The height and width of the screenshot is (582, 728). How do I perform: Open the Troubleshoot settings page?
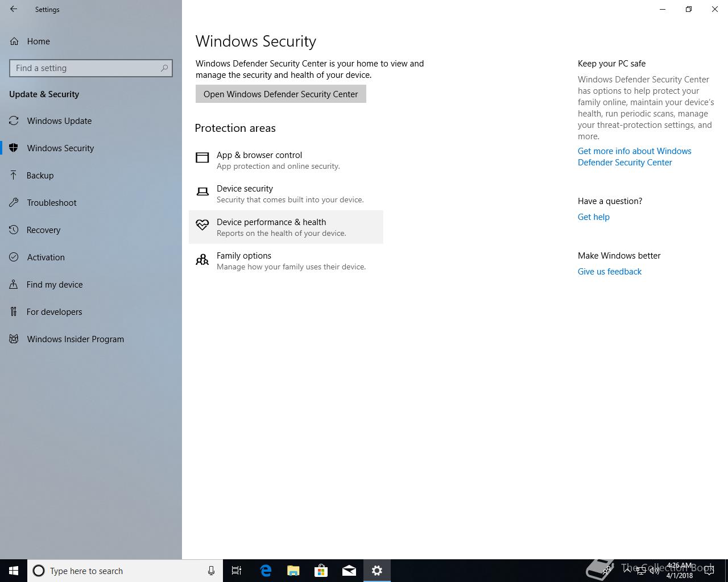pyautogui.click(x=91, y=202)
